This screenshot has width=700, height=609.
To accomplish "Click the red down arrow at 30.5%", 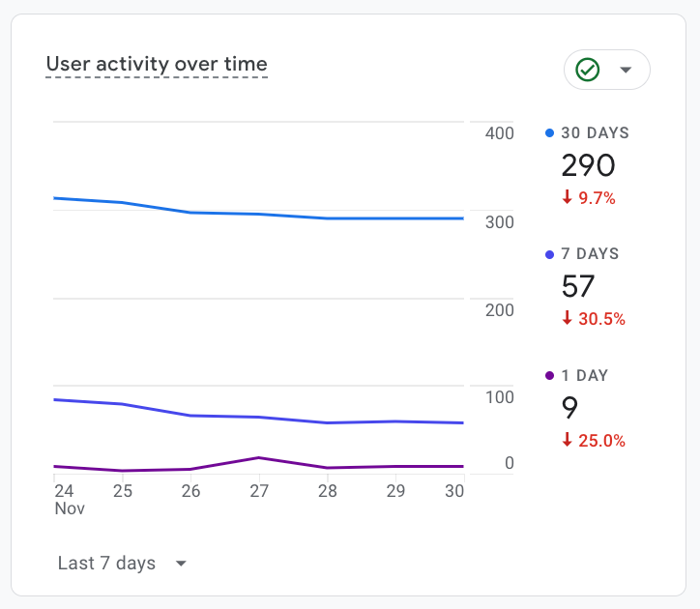I will [x=568, y=319].
